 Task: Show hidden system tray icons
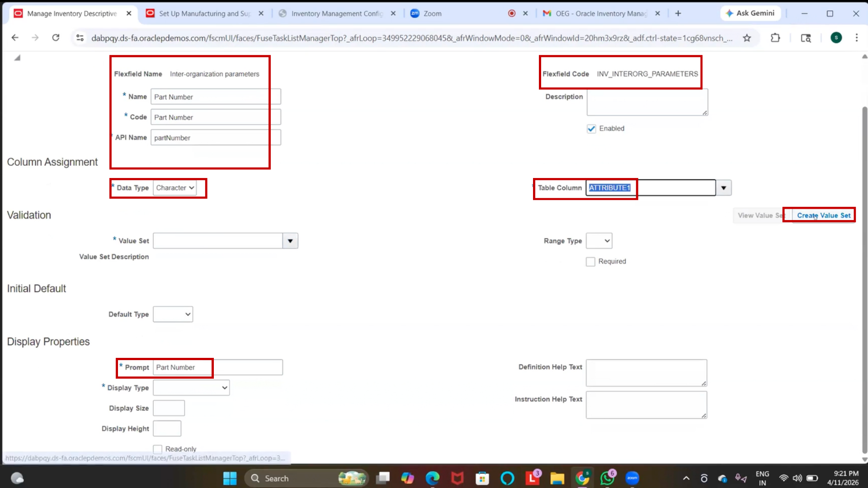click(686, 478)
